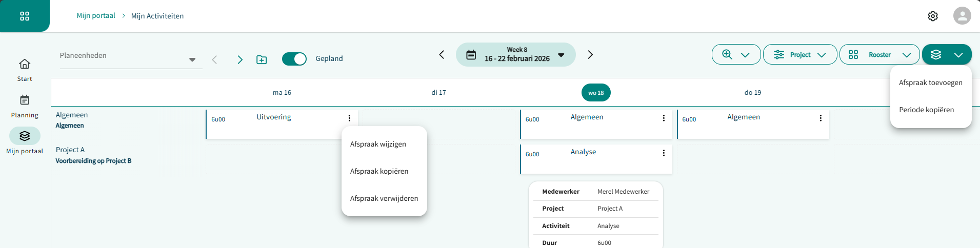Toggle the Gepland switch off
Viewport: 980px width, 248px height.
(x=294, y=59)
